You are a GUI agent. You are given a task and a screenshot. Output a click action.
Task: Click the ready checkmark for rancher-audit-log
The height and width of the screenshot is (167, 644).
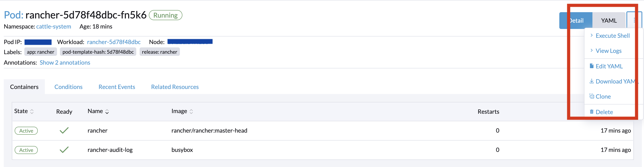64,150
